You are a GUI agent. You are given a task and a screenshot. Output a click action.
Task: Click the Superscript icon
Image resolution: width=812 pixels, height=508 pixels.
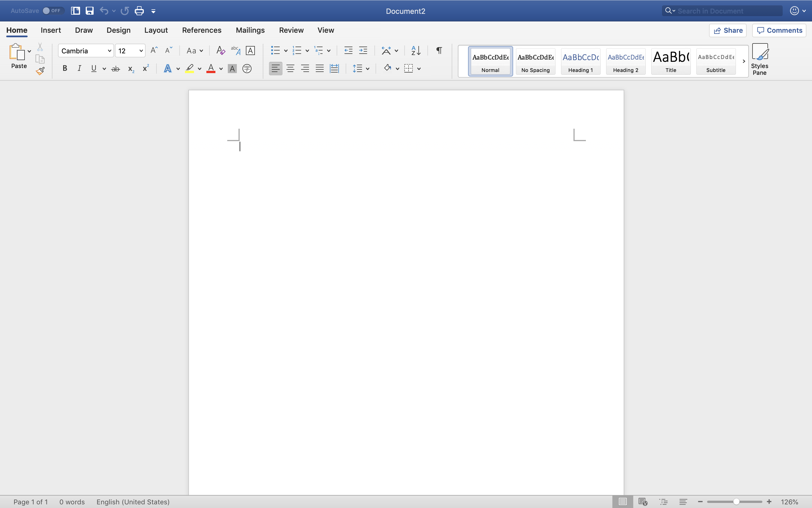tap(145, 68)
